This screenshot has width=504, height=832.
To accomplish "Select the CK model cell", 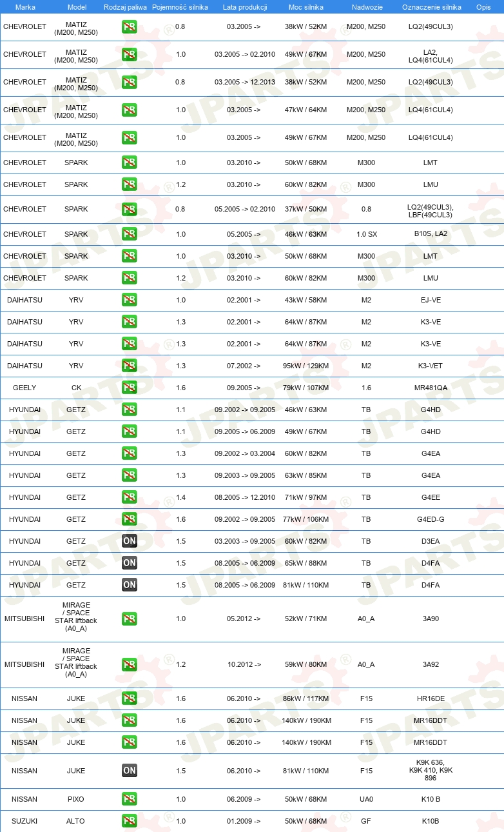I will click(x=76, y=388).
